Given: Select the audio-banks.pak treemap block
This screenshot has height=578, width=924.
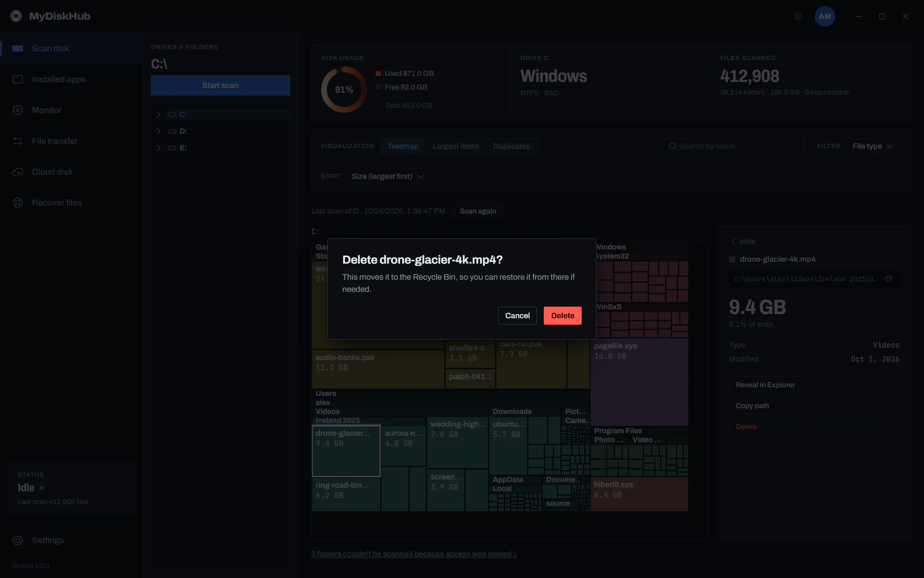Looking at the screenshot, I should point(378,369).
